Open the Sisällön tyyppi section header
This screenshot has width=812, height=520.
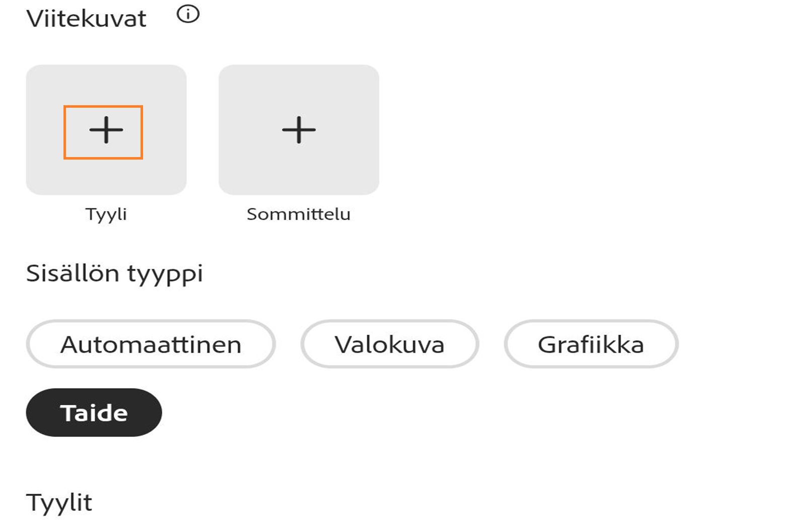click(114, 273)
